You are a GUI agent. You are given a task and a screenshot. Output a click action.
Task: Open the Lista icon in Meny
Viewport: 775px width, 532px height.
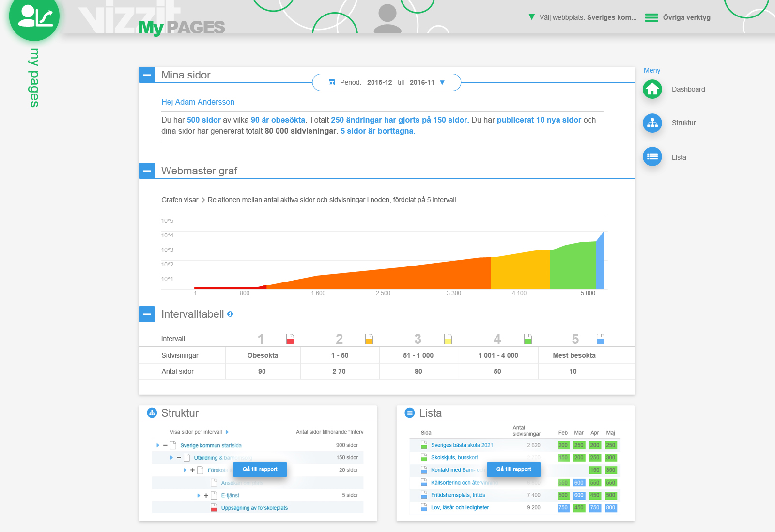point(652,156)
